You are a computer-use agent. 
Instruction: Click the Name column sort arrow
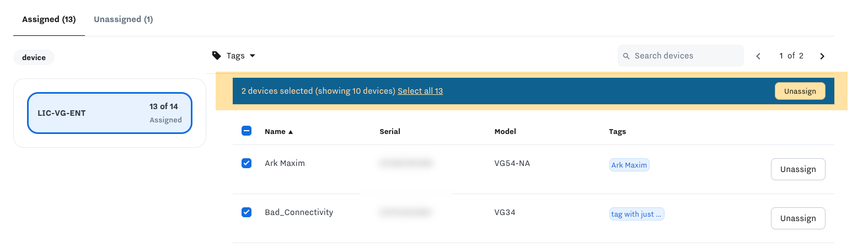tap(291, 132)
